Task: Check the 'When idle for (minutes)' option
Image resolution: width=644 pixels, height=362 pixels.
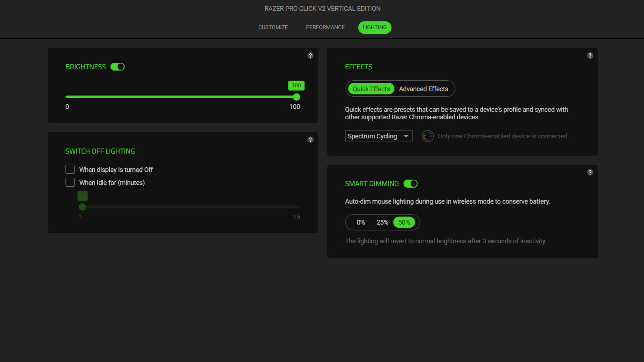Action: click(x=70, y=182)
